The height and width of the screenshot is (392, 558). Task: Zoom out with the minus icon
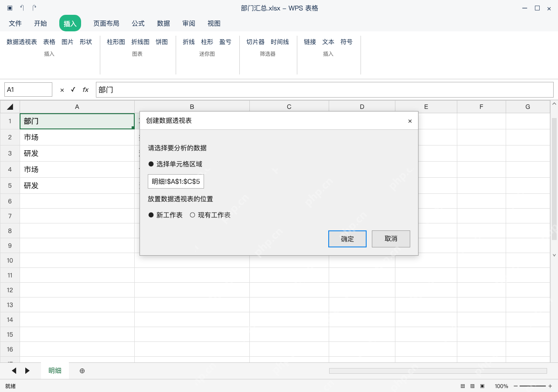click(516, 386)
